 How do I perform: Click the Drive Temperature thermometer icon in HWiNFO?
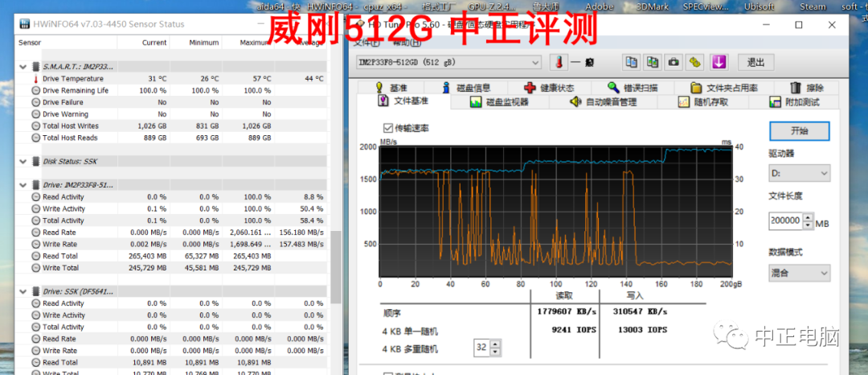[36, 79]
